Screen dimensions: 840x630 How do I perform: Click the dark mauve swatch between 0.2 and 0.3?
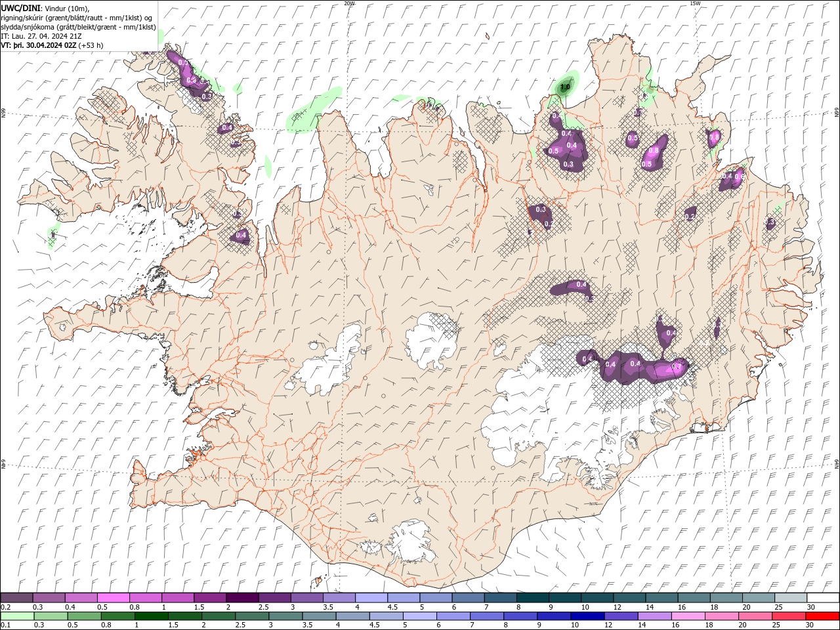(17, 598)
